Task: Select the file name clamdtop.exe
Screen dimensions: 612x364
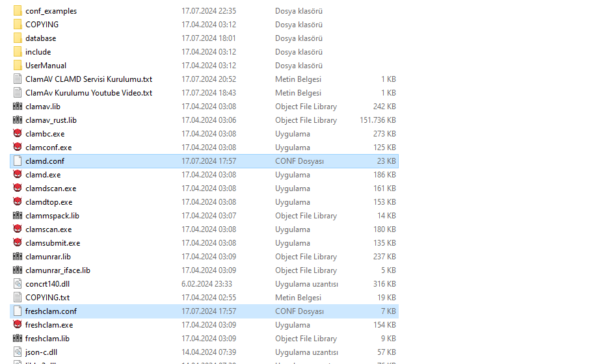Action: coord(49,202)
